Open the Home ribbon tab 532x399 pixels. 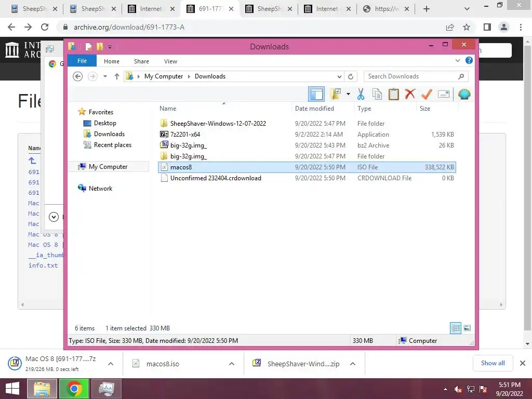[112, 61]
